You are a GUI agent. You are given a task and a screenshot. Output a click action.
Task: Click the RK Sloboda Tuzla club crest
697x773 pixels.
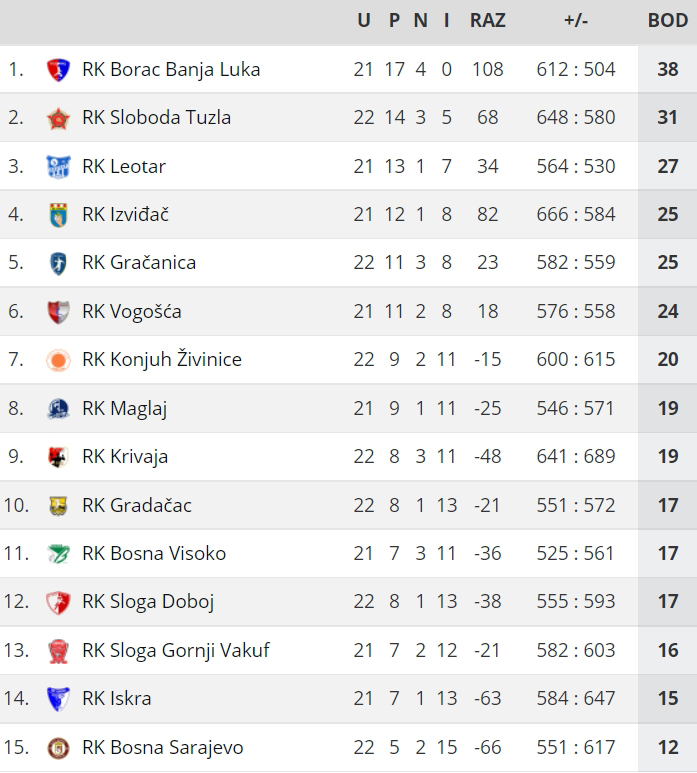tap(58, 118)
